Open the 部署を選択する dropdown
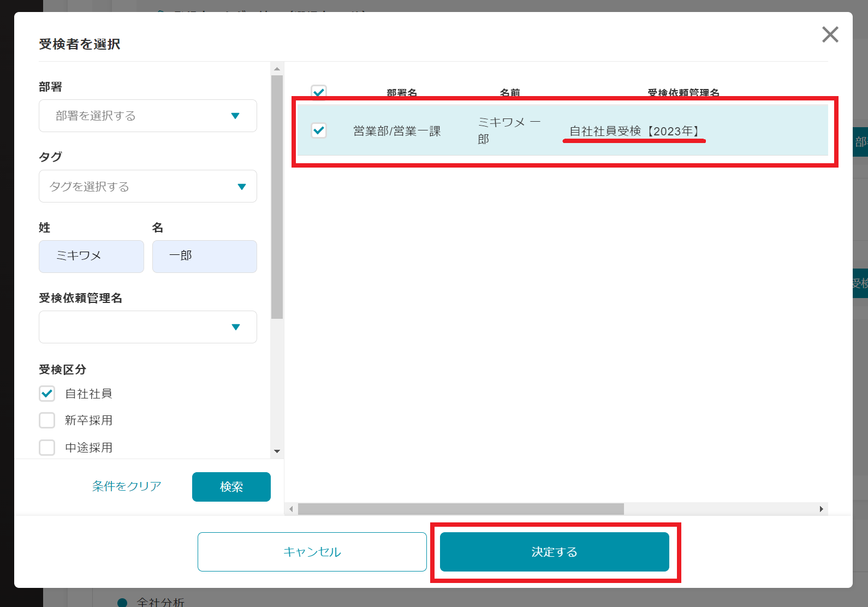Image resolution: width=868 pixels, height=607 pixels. click(x=147, y=116)
